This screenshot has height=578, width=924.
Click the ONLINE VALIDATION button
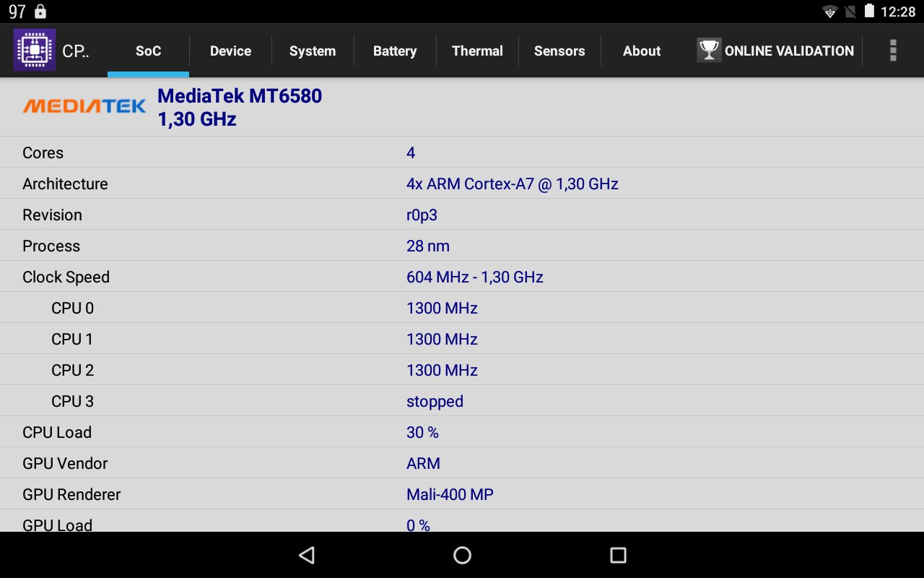point(788,51)
